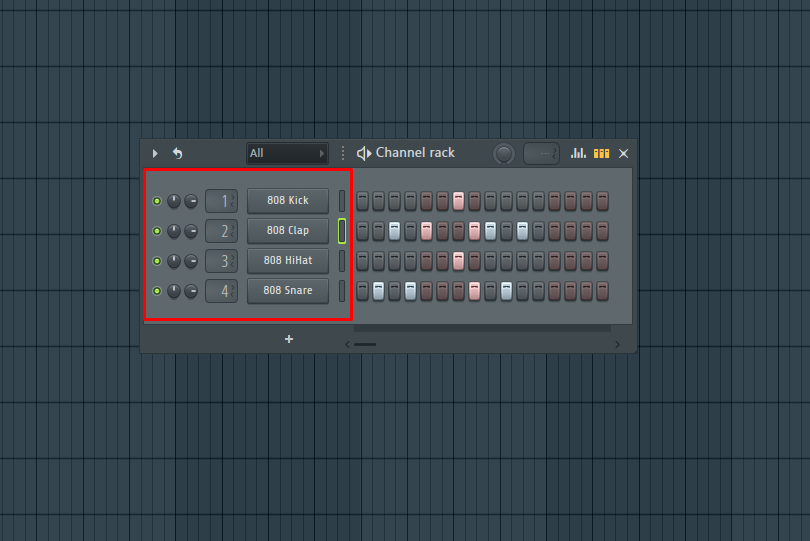Screen dimensions: 810x541
Task: Open the 808 Clap channel button
Action: point(288,230)
